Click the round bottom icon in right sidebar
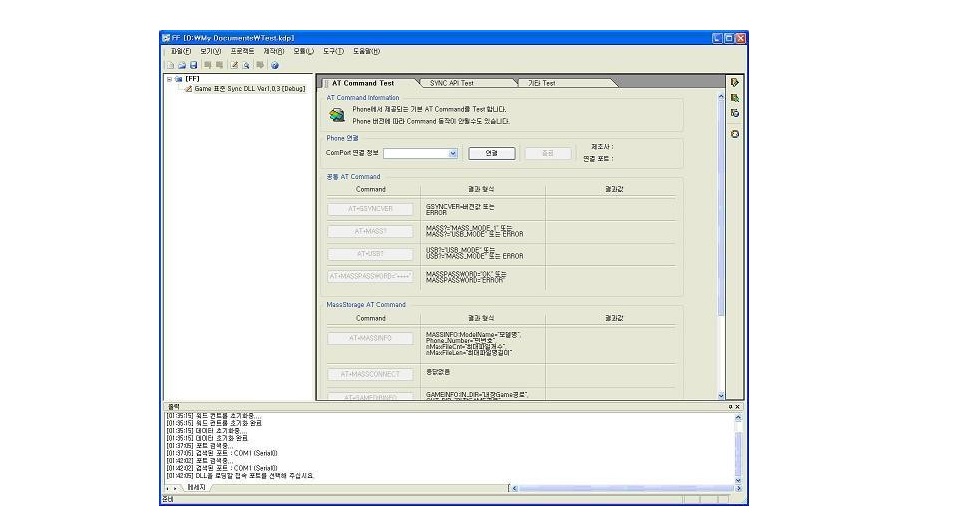This screenshot has width=977, height=529. click(x=735, y=134)
